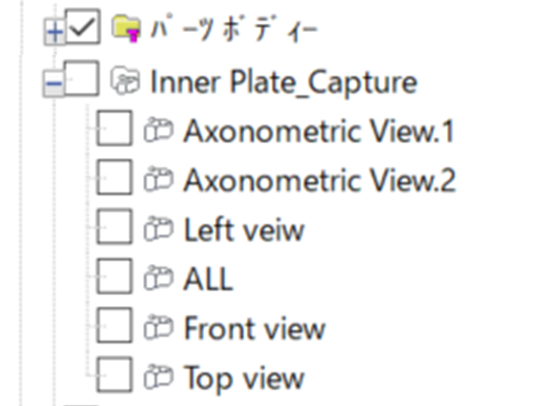Click the capture icon beside ALL
This screenshot has width=533, height=406.
coord(158,278)
